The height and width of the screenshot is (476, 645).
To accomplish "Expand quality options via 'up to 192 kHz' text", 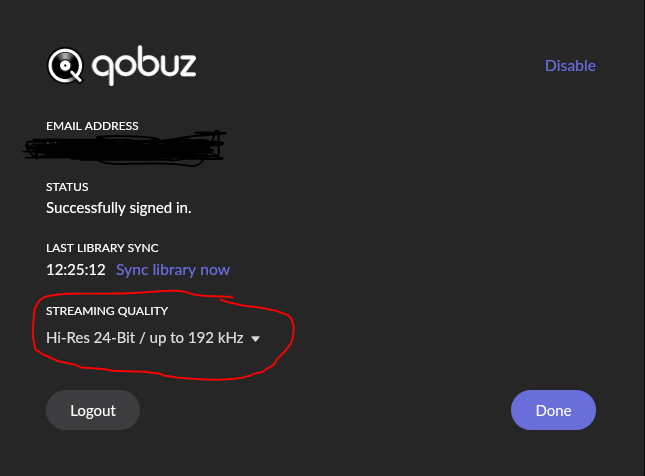I will (197, 338).
